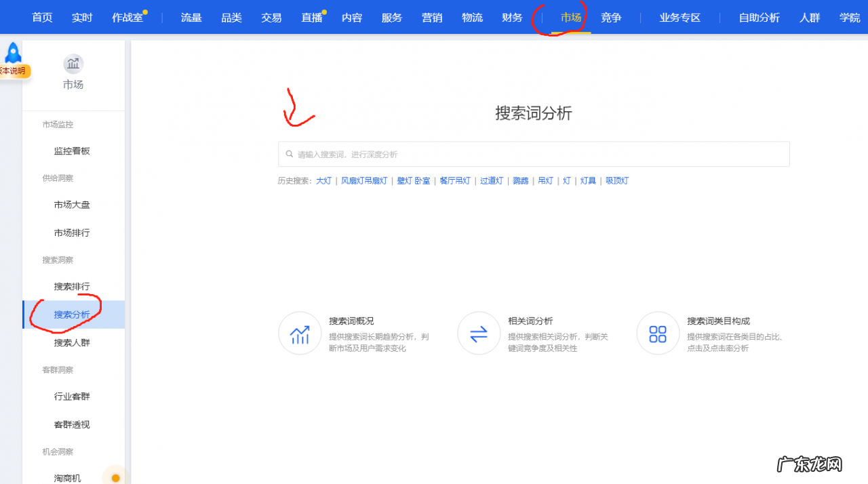Switch to the 竞争 tab in top navigation
The height and width of the screenshot is (484, 868).
click(x=610, y=18)
